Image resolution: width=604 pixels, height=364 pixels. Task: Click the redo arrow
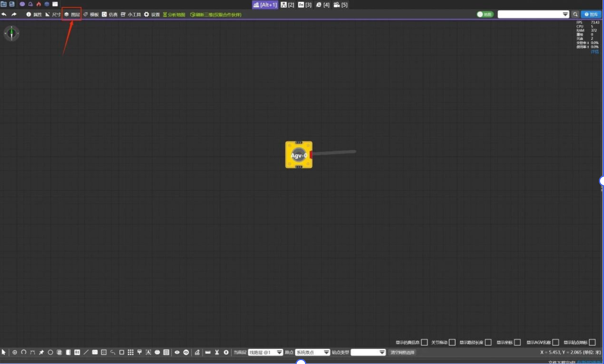(14, 14)
